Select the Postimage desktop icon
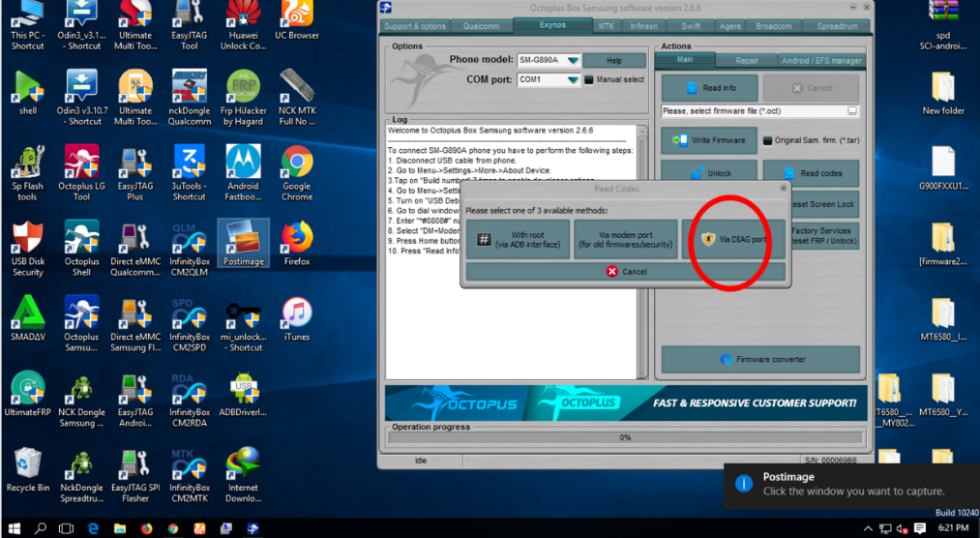The image size is (980, 538). pyautogui.click(x=243, y=243)
